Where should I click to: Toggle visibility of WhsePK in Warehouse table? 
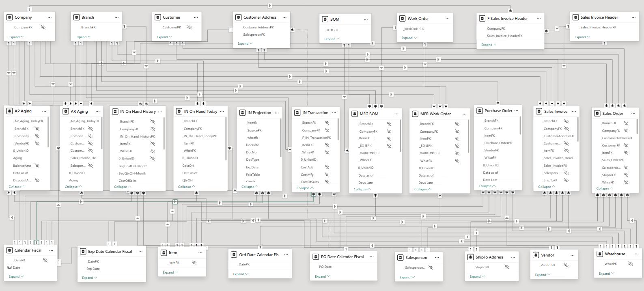click(x=630, y=264)
